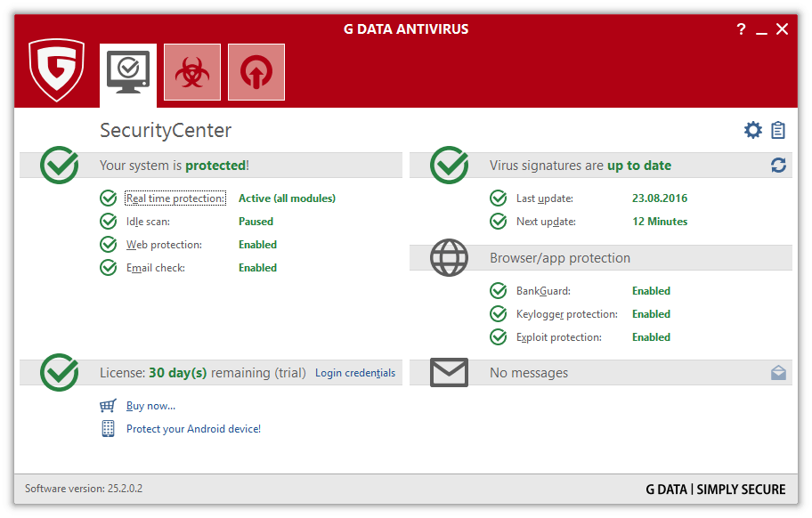The image size is (812, 518).
Task: Click check icon next to Email check
Action: coord(109,268)
